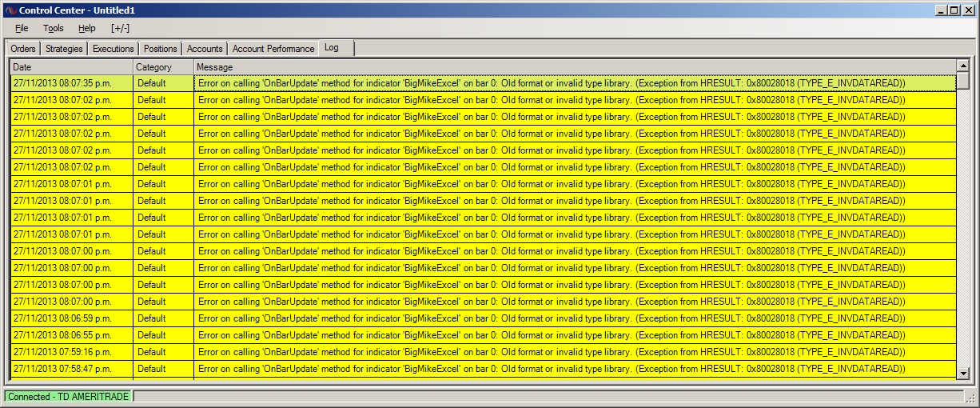Switch to the Executions tab

113,49
